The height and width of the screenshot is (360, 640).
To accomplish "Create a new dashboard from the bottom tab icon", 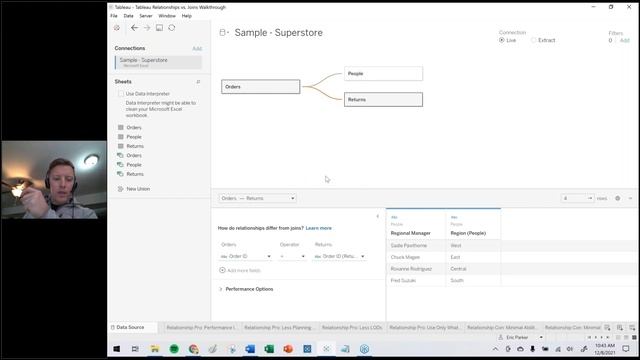I will pos(620,327).
